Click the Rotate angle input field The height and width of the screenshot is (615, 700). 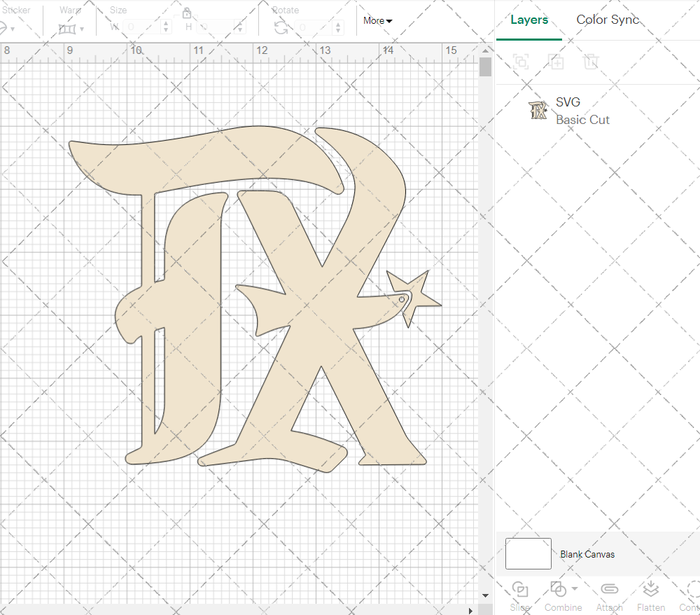(312, 27)
